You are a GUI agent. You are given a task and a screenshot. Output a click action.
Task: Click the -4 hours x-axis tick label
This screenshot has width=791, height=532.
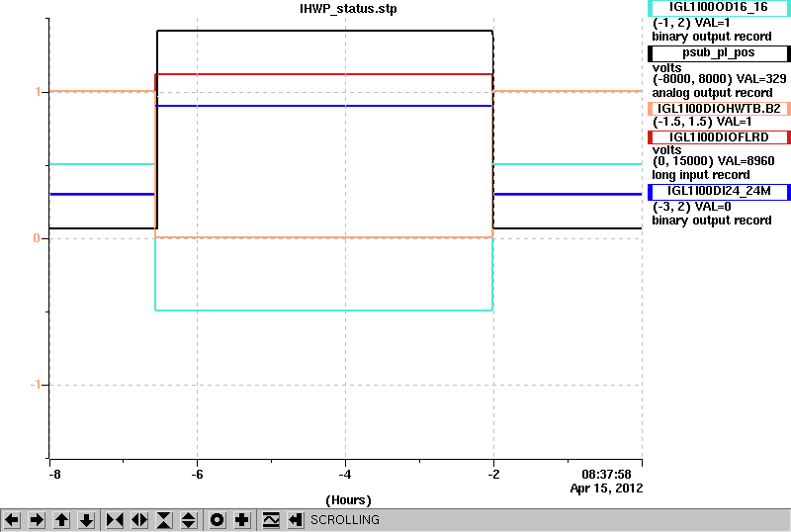point(345,475)
